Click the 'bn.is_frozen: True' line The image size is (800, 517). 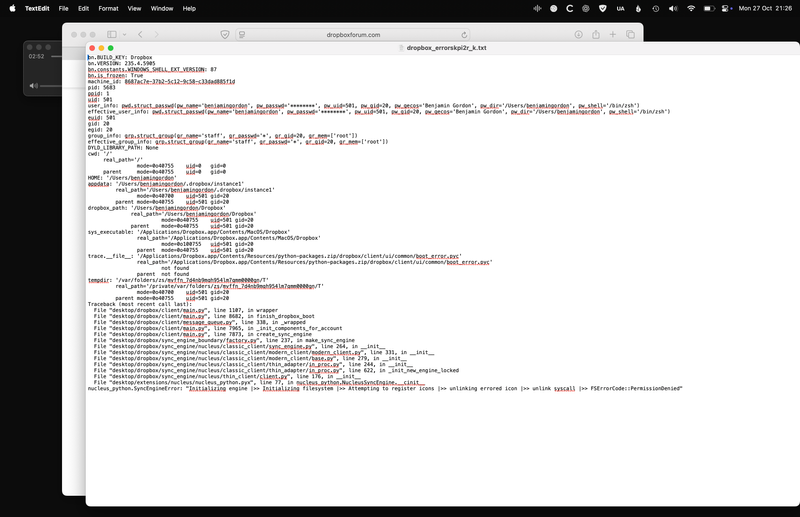[x=115, y=76]
